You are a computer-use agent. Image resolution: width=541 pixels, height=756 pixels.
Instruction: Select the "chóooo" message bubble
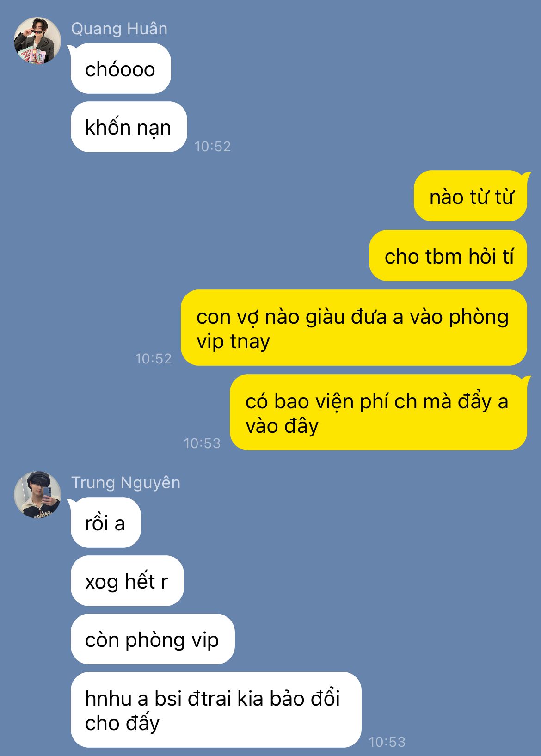click(x=121, y=69)
